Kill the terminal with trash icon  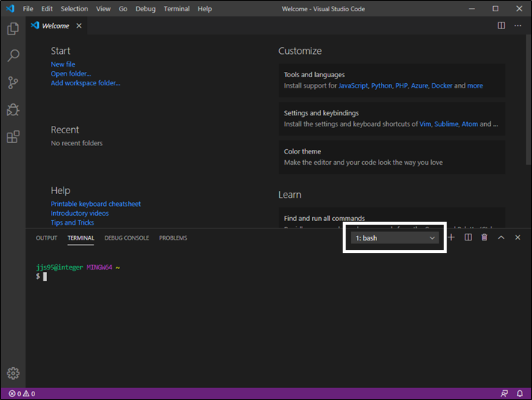[x=484, y=237]
